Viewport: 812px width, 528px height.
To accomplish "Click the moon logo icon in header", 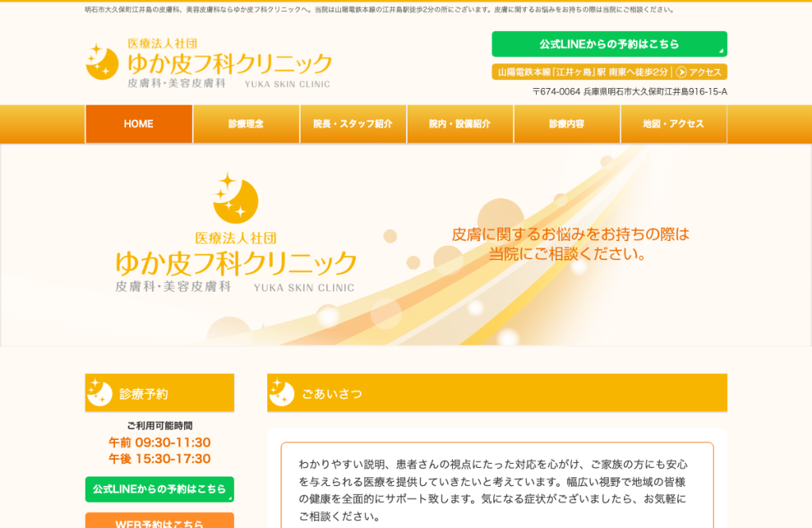I will point(102,62).
